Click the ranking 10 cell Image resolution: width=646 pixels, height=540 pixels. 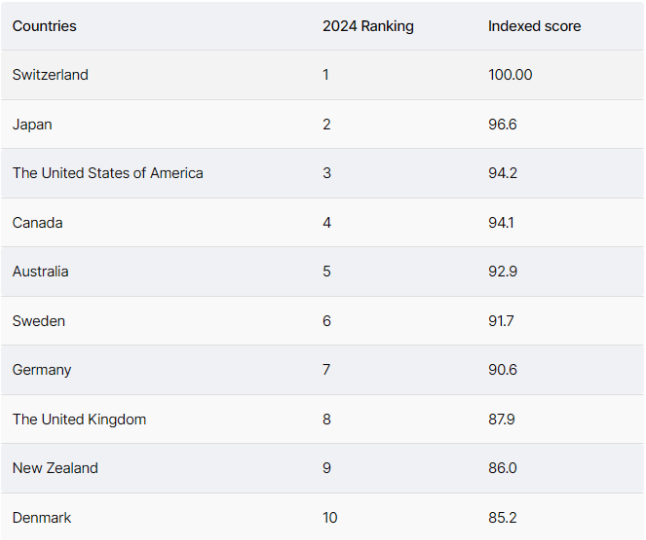coord(330,517)
